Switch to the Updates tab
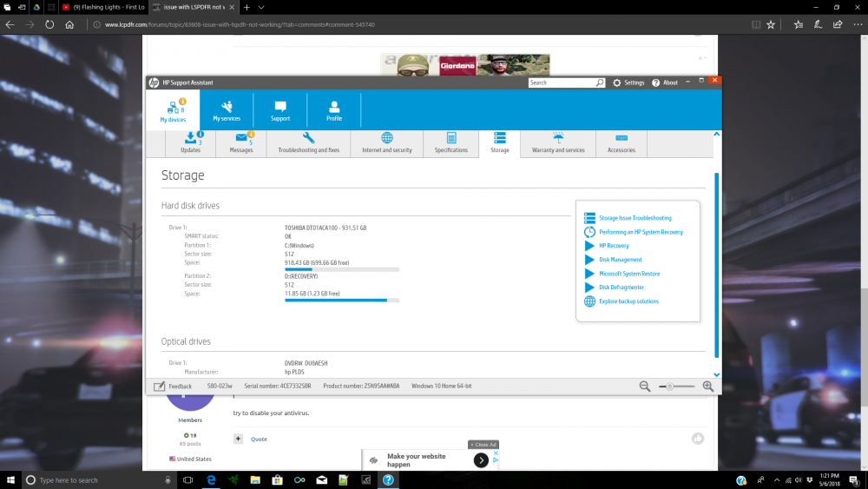Image resolution: width=868 pixels, height=489 pixels. pos(190,143)
